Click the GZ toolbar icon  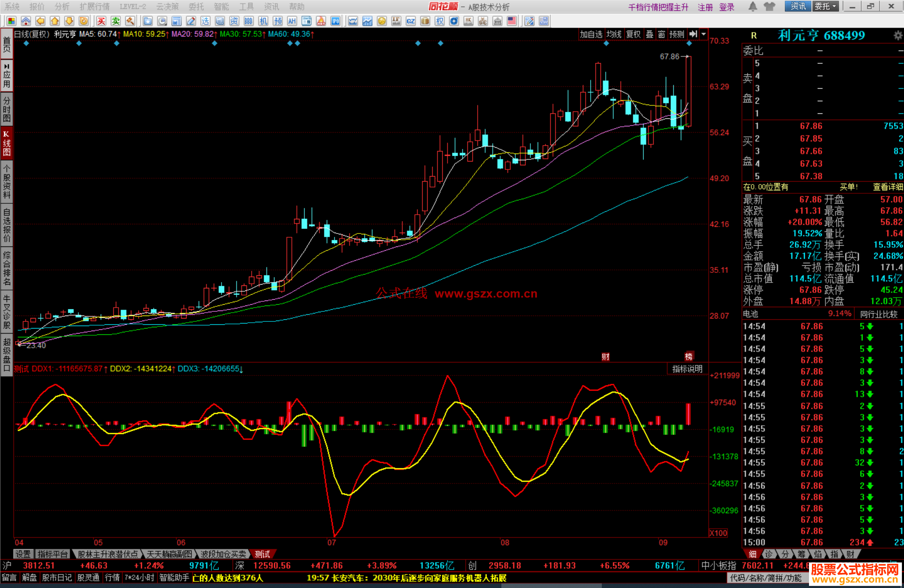pyautogui.click(x=411, y=21)
